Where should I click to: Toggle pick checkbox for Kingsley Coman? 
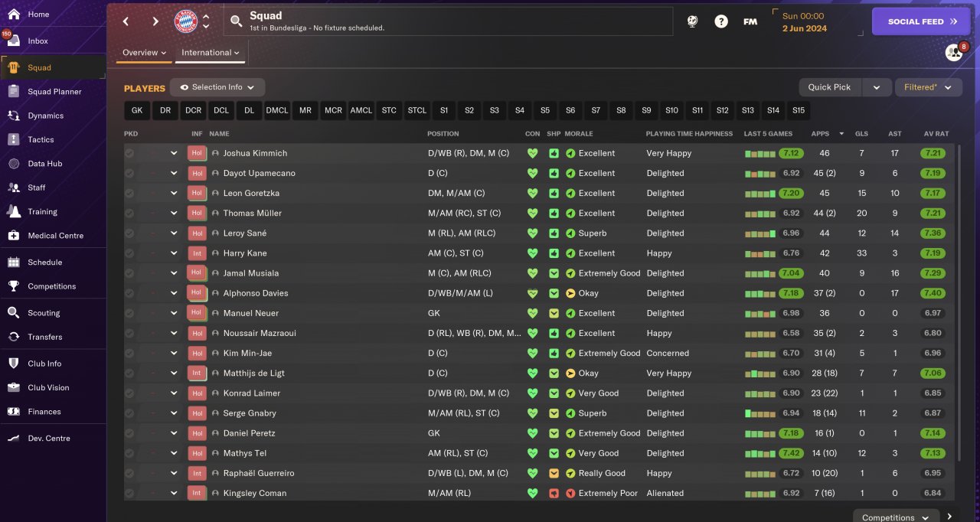[x=129, y=493]
